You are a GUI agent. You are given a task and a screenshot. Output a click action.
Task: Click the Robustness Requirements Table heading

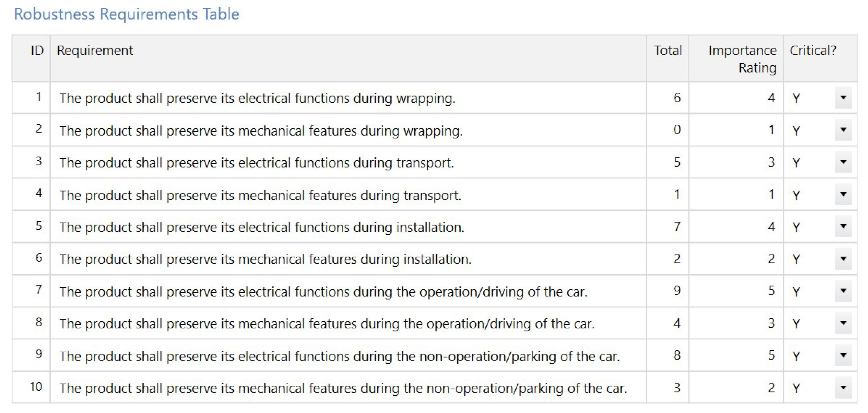click(x=126, y=14)
